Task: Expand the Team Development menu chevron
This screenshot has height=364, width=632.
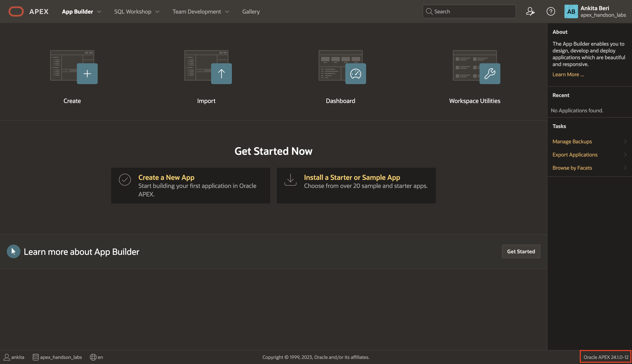Action: (x=227, y=12)
